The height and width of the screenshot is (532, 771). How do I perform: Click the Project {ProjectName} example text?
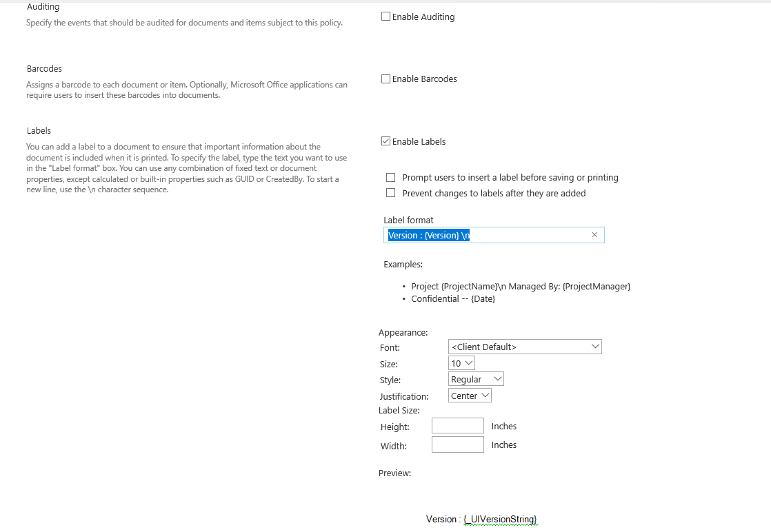pyautogui.click(x=521, y=287)
